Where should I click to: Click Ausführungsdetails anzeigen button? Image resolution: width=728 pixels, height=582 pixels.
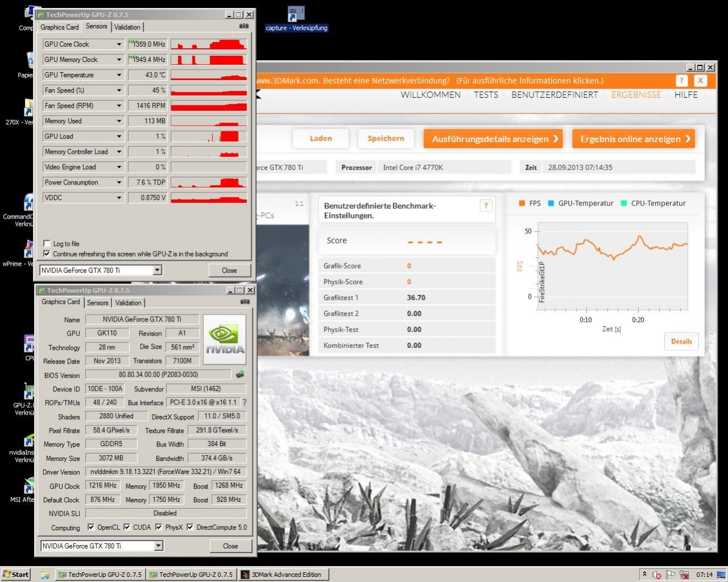tap(493, 139)
